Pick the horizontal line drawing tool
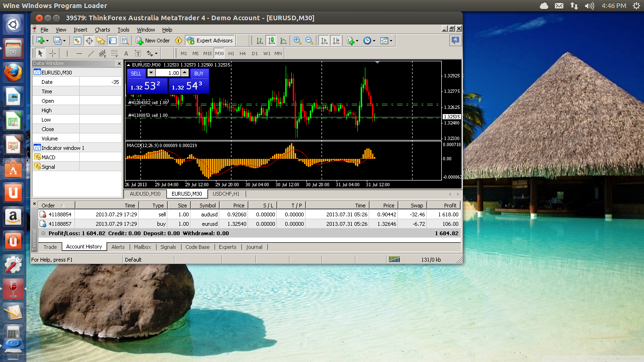The width and height of the screenshot is (644, 362). click(79, 53)
